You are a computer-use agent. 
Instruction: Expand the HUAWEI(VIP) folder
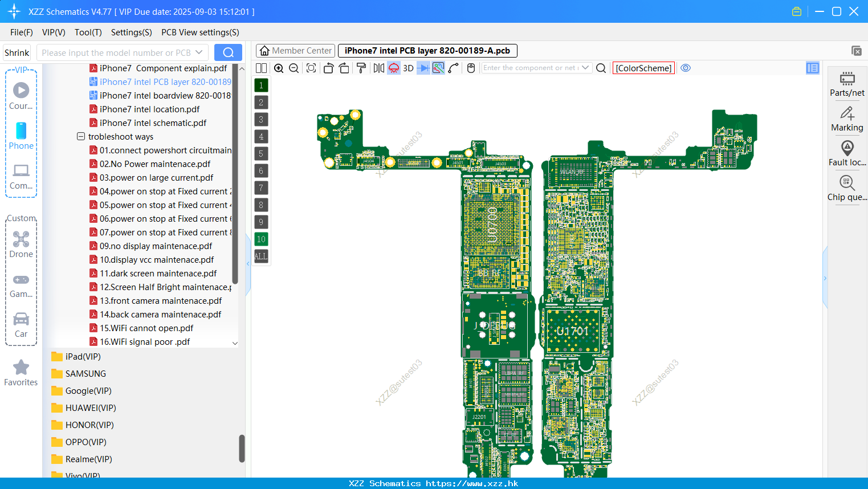point(84,408)
